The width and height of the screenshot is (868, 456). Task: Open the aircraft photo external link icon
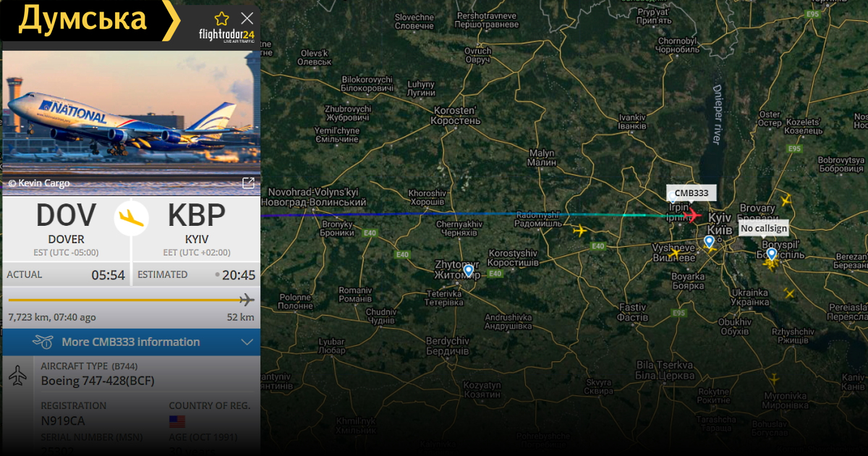pyautogui.click(x=247, y=183)
